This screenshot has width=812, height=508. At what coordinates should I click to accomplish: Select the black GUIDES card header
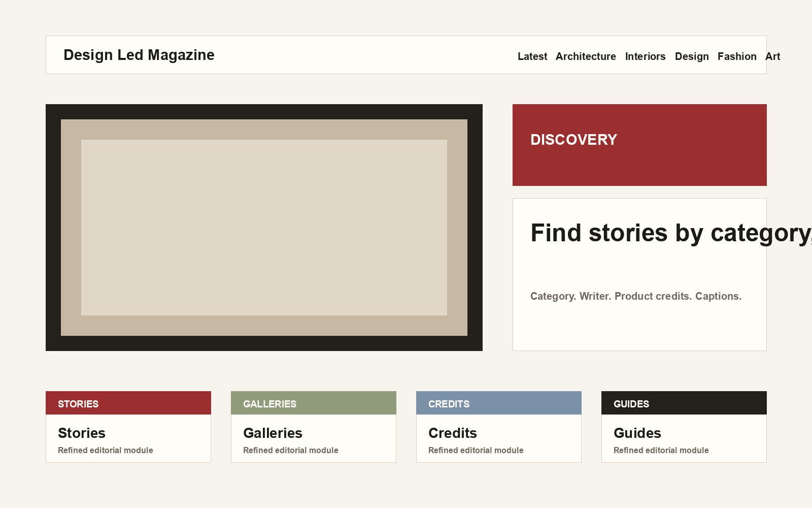[x=684, y=403]
